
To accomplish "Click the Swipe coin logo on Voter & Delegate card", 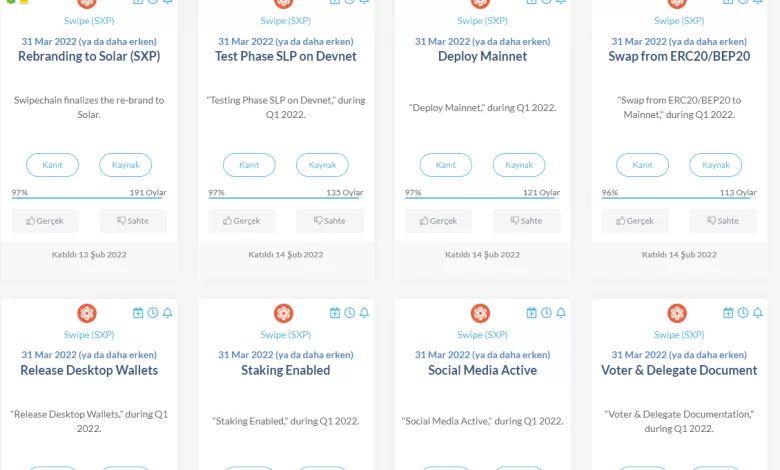I will [677, 313].
